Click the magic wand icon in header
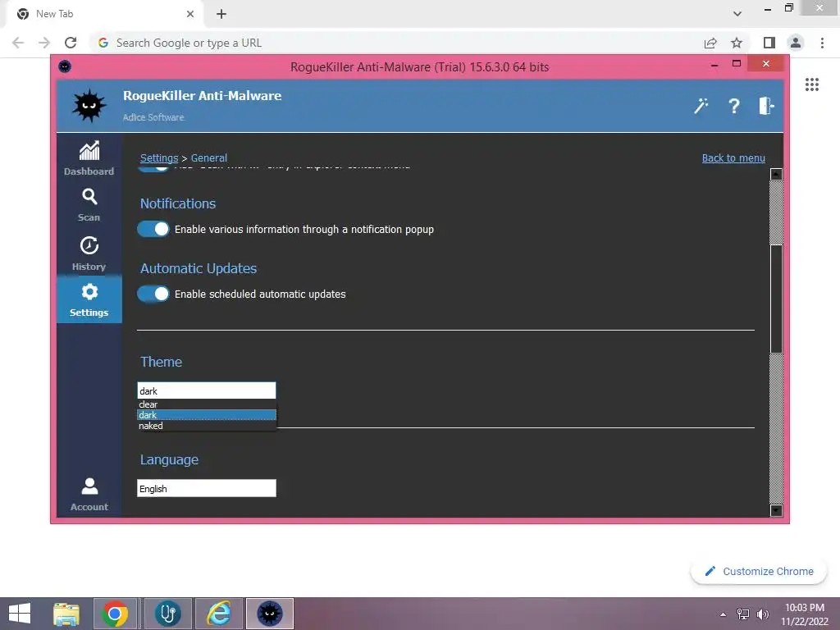 tap(701, 106)
